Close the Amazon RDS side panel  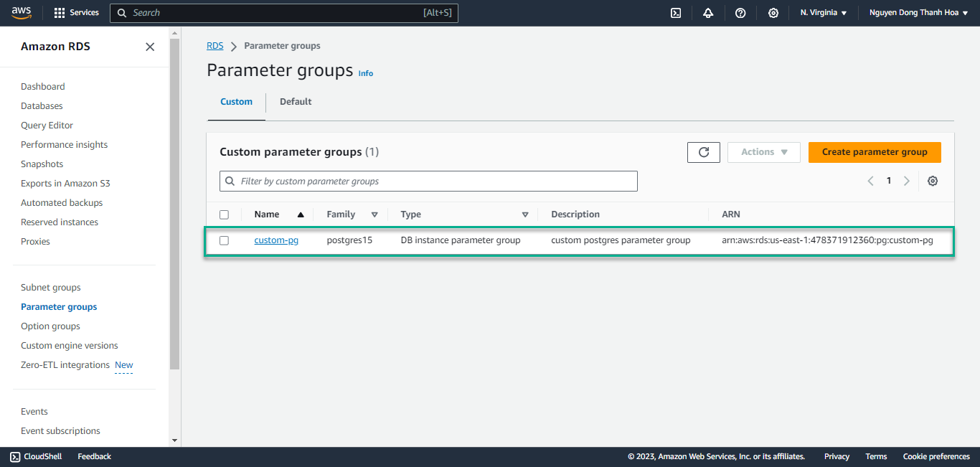(150, 47)
